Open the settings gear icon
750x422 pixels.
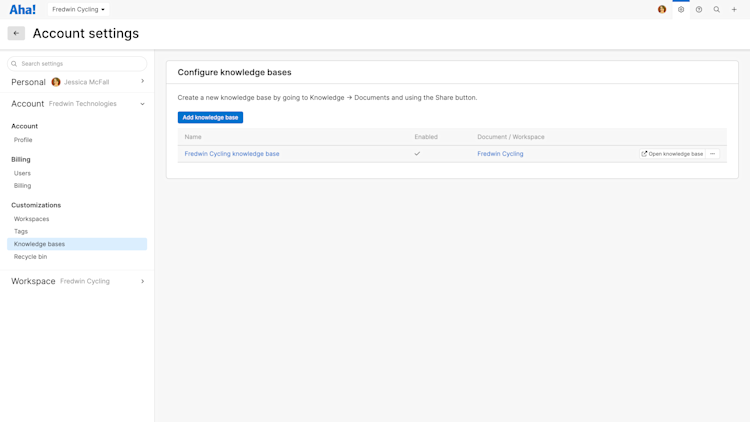(681, 10)
